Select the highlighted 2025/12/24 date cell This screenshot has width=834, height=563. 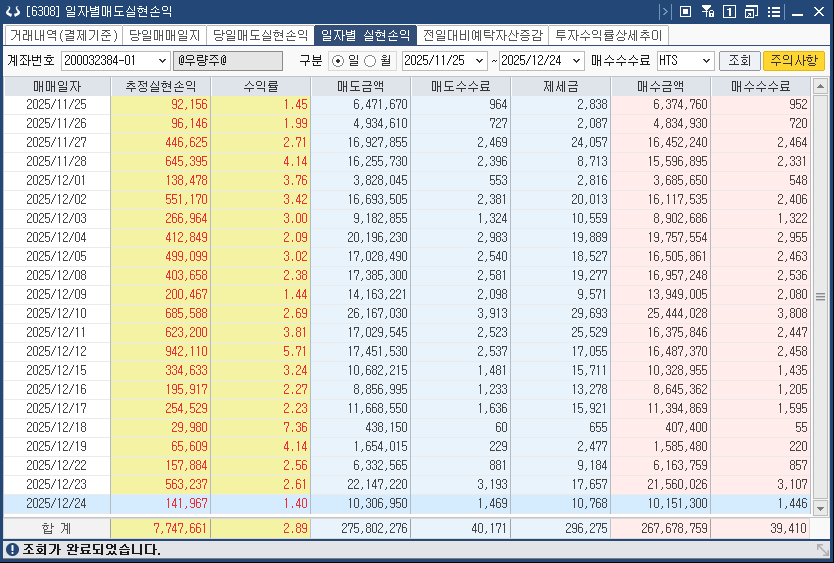pos(56,503)
